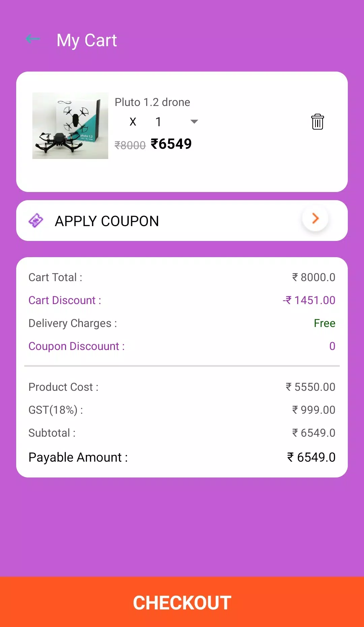The image size is (364, 627).
Task: Tap the struck-through ₹8000 price
Action: pos(130,145)
